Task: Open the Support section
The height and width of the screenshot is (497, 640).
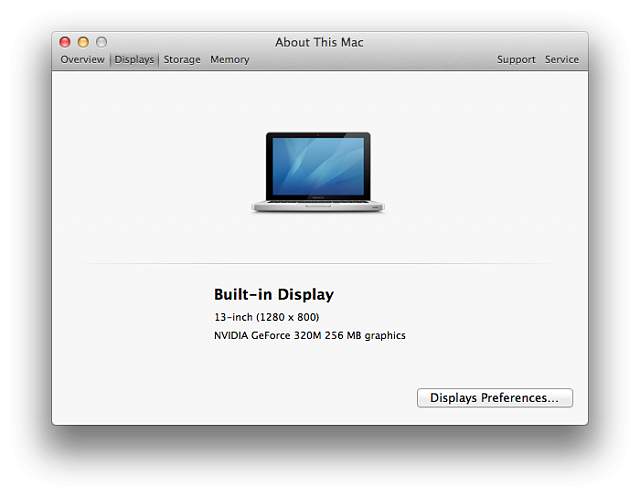Action: [516, 60]
